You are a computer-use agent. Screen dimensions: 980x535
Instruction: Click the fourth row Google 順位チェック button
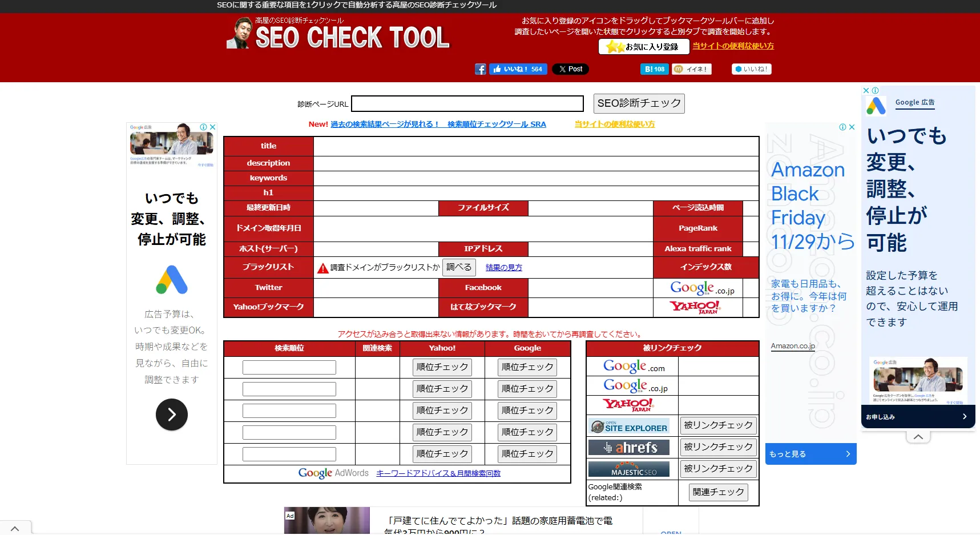coord(527,432)
